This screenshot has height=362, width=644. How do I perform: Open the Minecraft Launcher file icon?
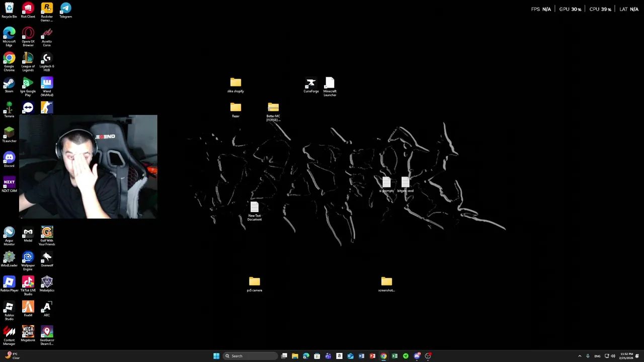[x=330, y=87]
